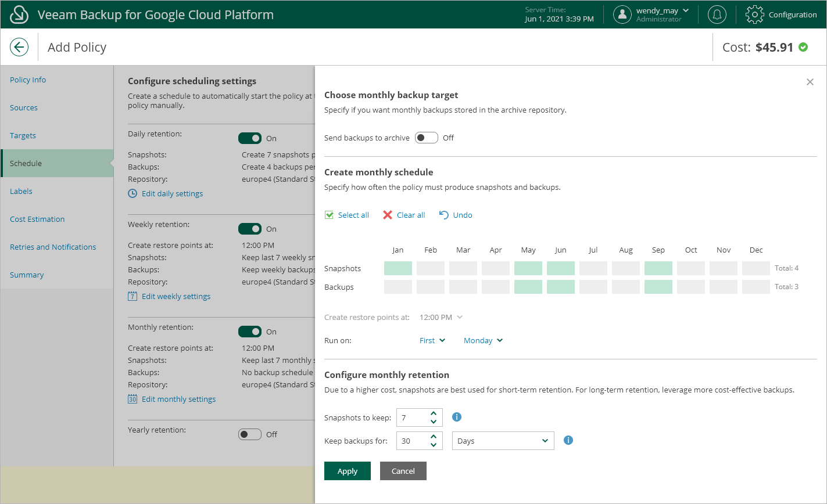Enable Snapshots cell for Feb
This screenshot has width=827, height=504.
[x=431, y=268]
